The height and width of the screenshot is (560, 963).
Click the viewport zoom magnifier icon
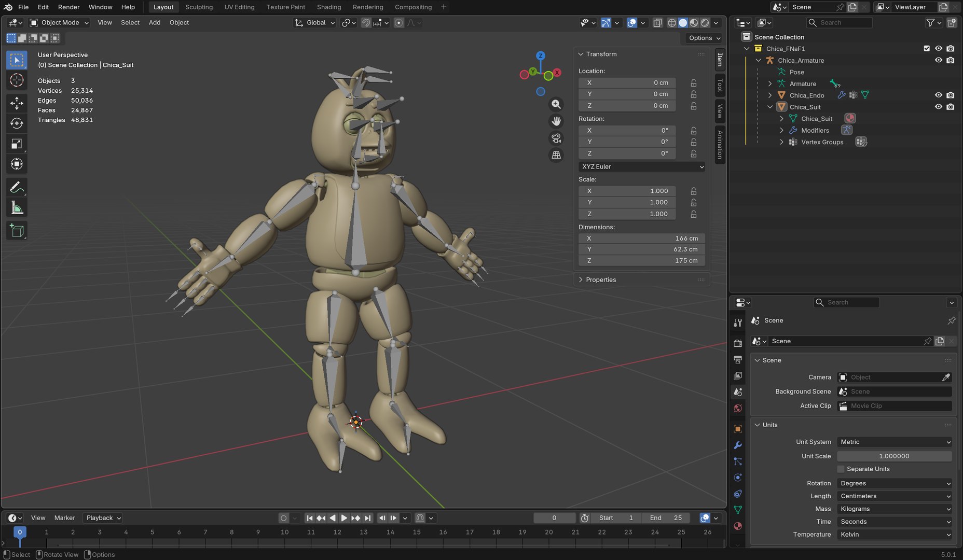556,104
